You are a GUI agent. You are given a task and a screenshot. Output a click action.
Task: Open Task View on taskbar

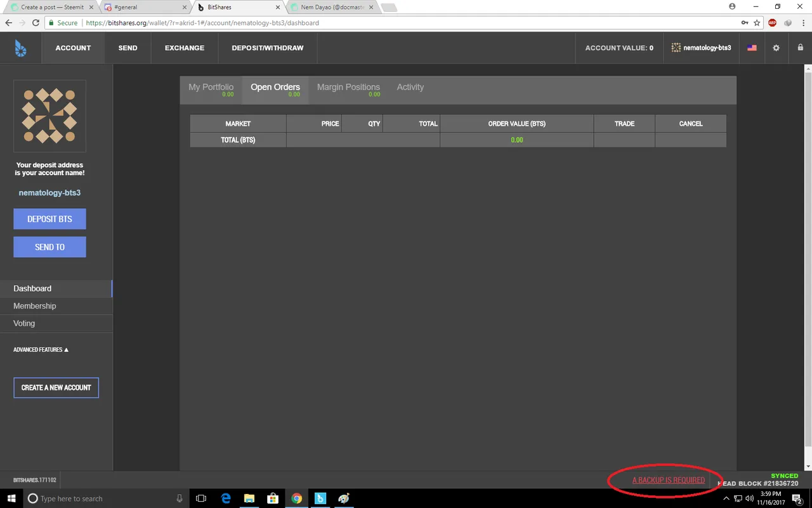[201, 498]
